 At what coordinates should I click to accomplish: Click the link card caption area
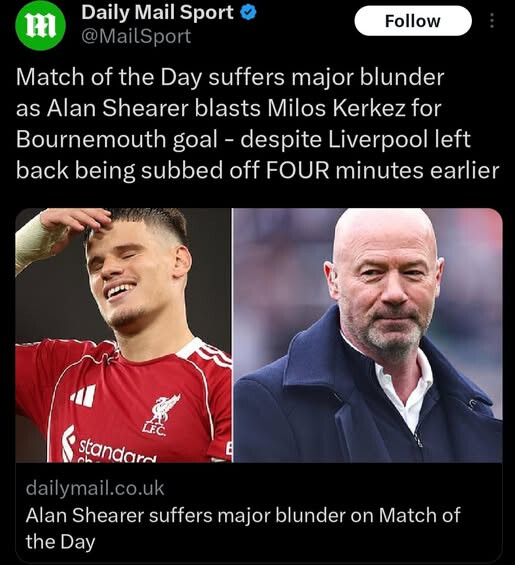click(259, 513)
